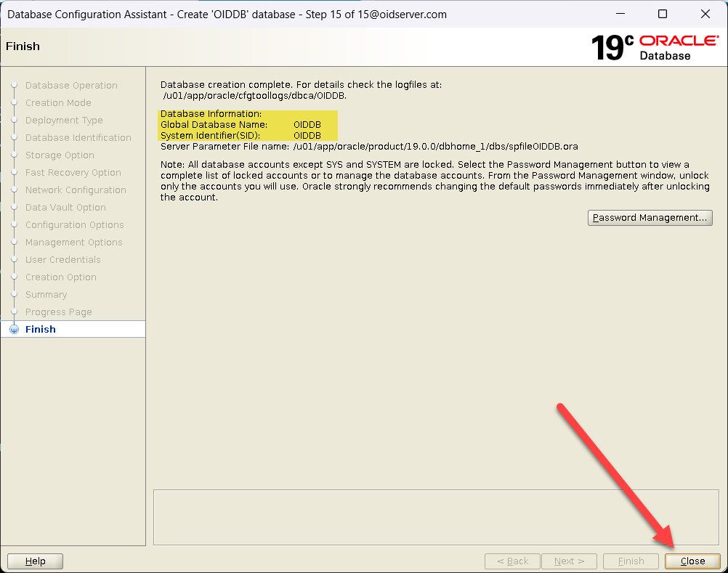Maximize the Database Configuration Assistant window
This screenshot has width=728, height=573.
pos(662,14)
